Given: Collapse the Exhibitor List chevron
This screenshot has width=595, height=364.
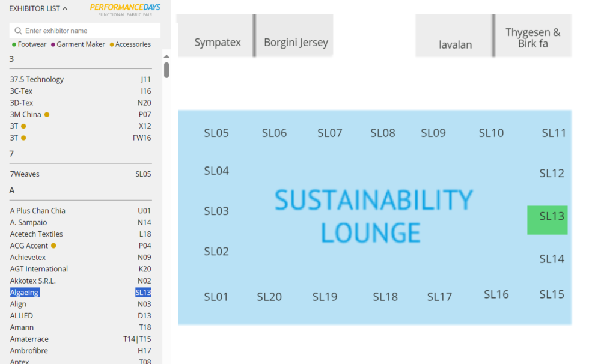Looking at the screenshot, I should coord(65,8).
